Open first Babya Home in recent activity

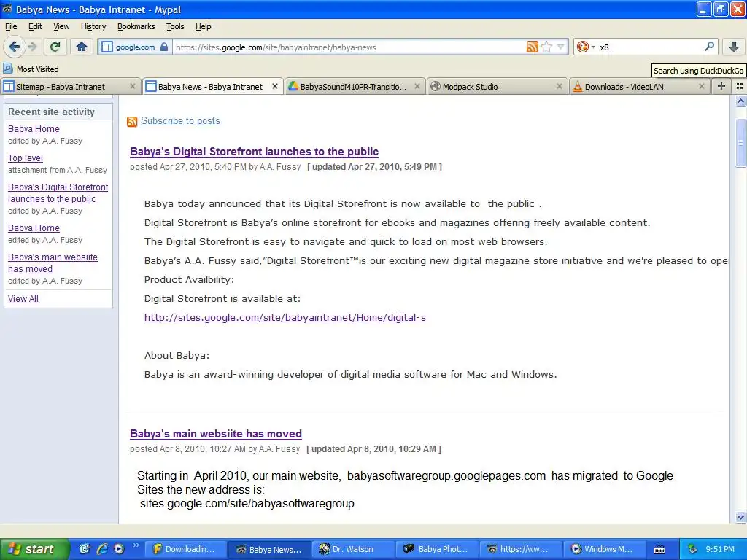point(34,129)
